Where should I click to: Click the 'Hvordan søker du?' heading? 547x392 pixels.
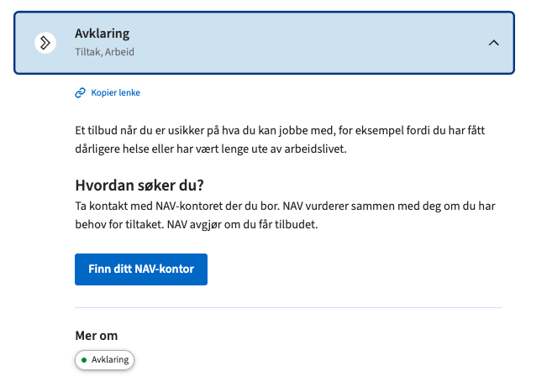click(139, 185)
